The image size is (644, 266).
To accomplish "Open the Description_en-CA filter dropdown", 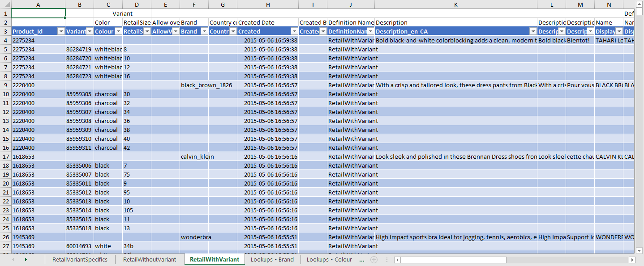I will click(x=533, y=32).
